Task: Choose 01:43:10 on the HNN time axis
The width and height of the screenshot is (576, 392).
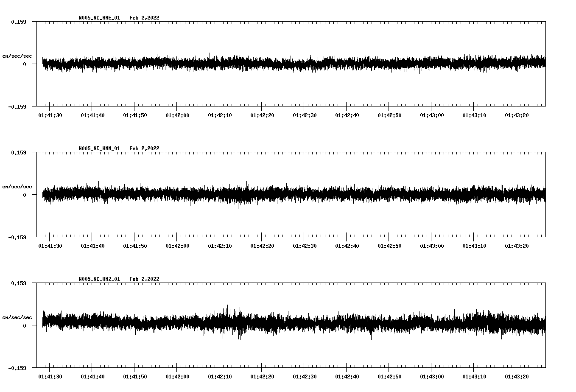Action: pos(474,246)
